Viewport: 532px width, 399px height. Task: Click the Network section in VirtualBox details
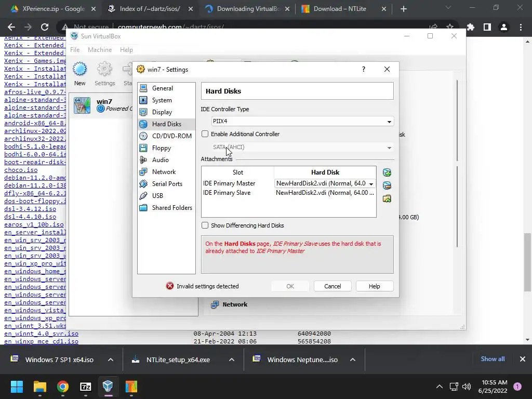(x=230, y=304)
